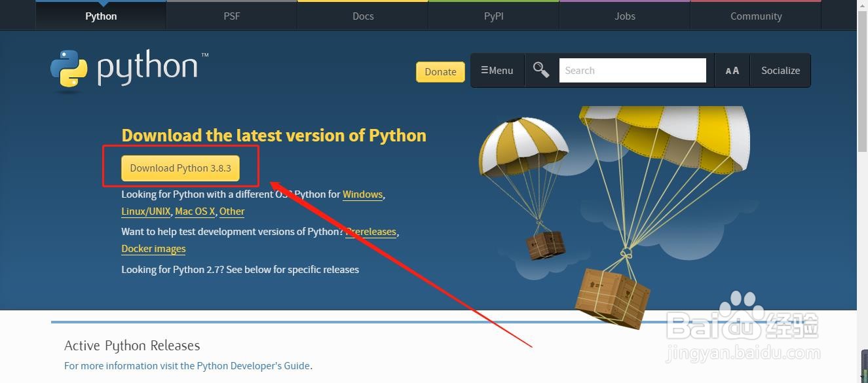
Task: Click the Donate button
Action: pos(440,71)
